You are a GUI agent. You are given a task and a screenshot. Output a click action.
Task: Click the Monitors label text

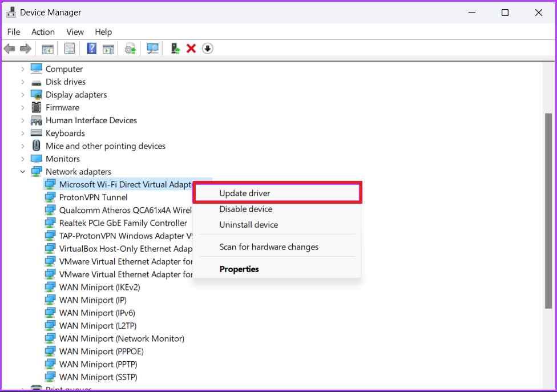[63, 159]
